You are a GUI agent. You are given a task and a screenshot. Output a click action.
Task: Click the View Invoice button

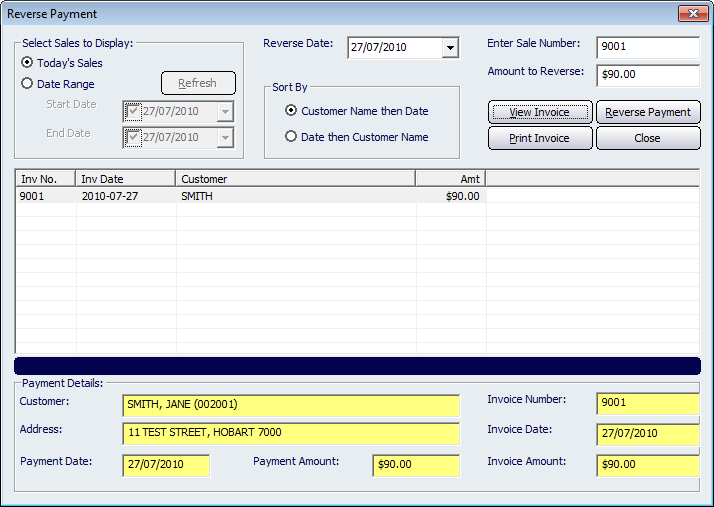click(x=540, y=112)
